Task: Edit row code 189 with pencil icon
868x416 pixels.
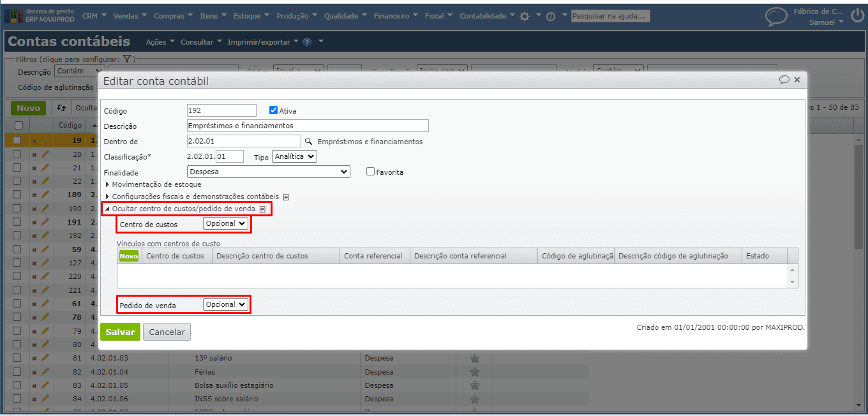Action: (45, 195)
